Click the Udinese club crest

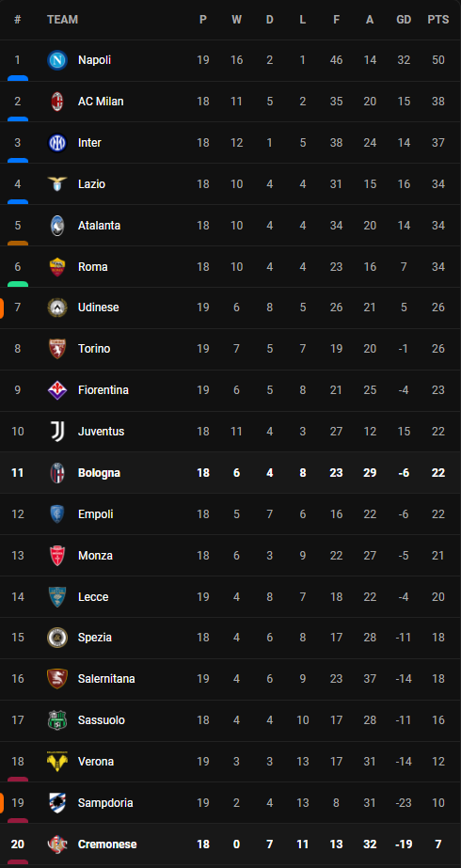click(57, 308)
